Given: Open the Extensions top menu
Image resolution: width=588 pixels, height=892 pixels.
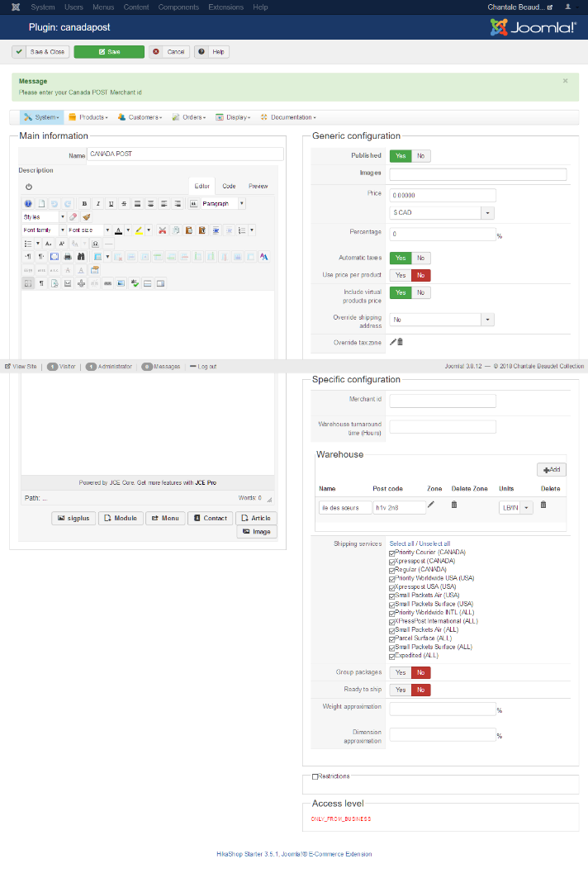Looking at the screenshot, I should click(225, 7).
